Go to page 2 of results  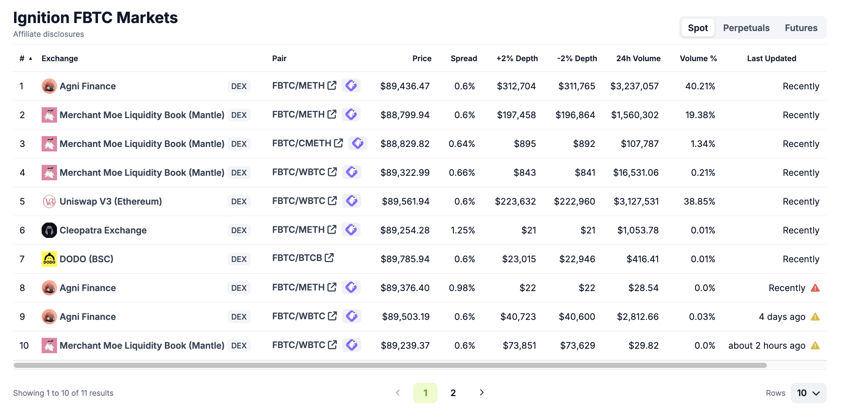click(453, 393)
